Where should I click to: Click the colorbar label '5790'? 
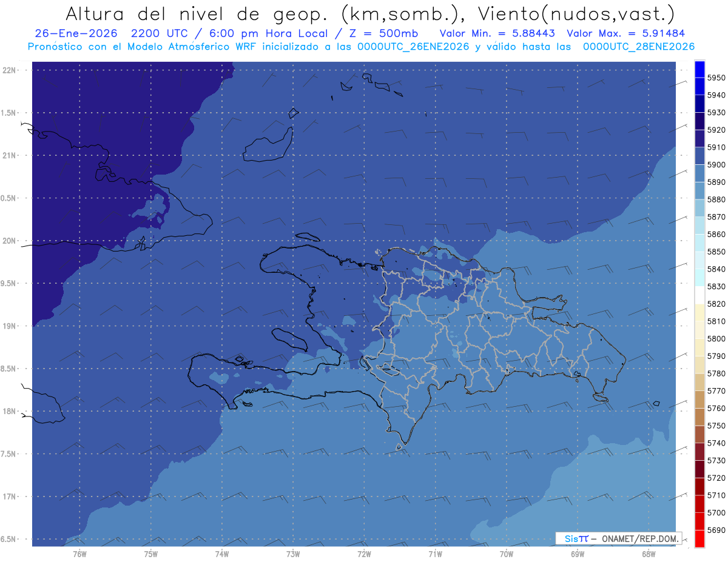(716, 356)
